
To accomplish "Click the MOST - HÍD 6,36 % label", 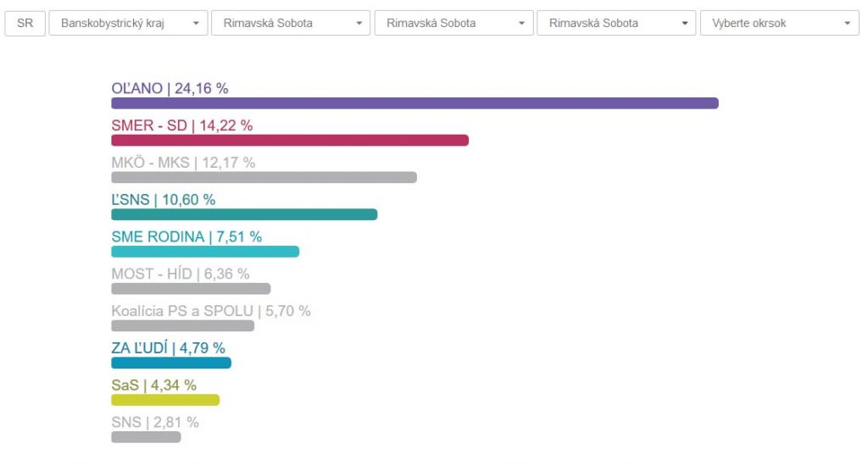I will [x=180, y=274].
